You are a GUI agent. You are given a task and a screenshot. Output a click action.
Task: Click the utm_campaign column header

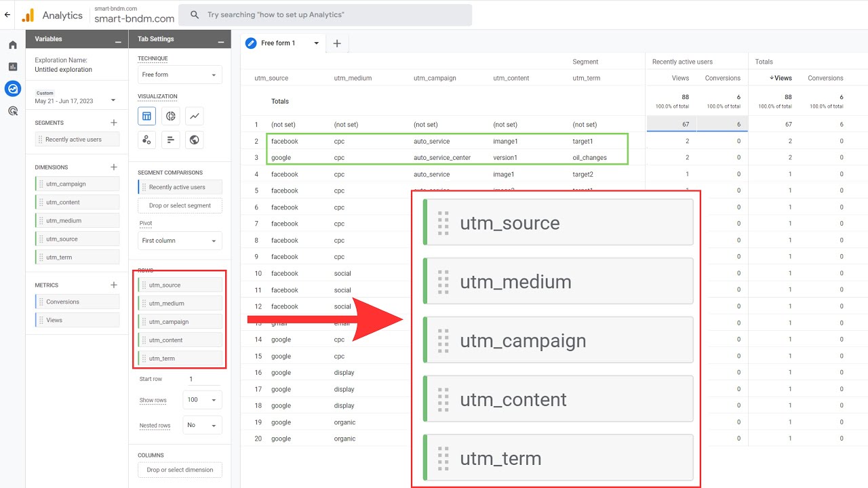click(x=435, y=78)
